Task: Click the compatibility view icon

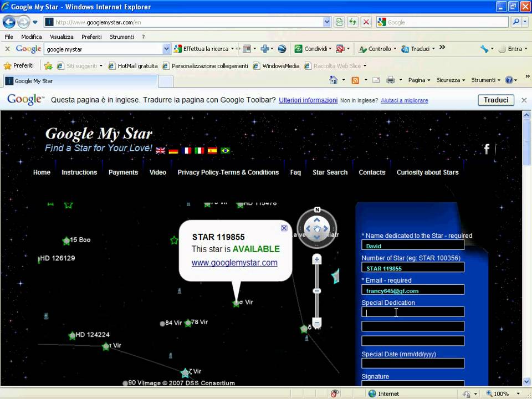Action: pyautogui.click(x=339, y=22)
